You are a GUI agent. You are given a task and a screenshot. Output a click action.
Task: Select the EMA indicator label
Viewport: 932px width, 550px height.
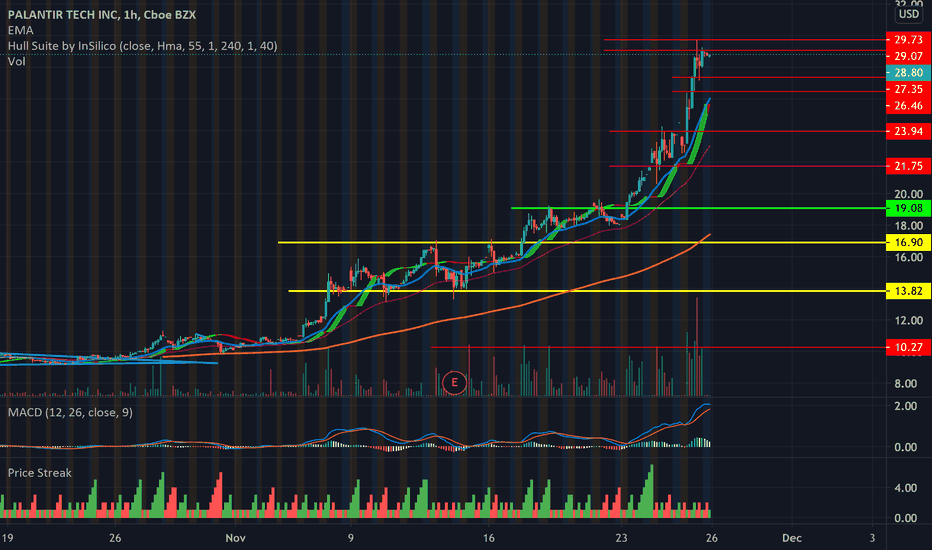pos(21,30)
